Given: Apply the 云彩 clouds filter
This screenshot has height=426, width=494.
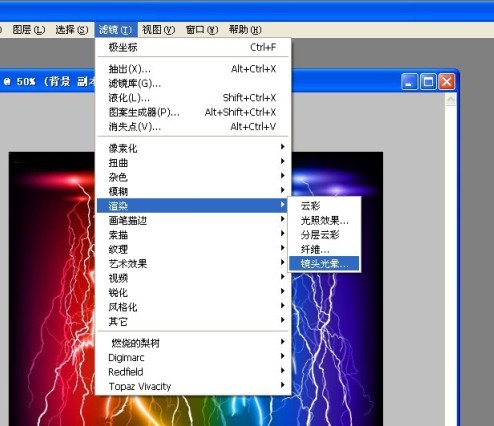Looking at the screenshot, I should (324, 206).
